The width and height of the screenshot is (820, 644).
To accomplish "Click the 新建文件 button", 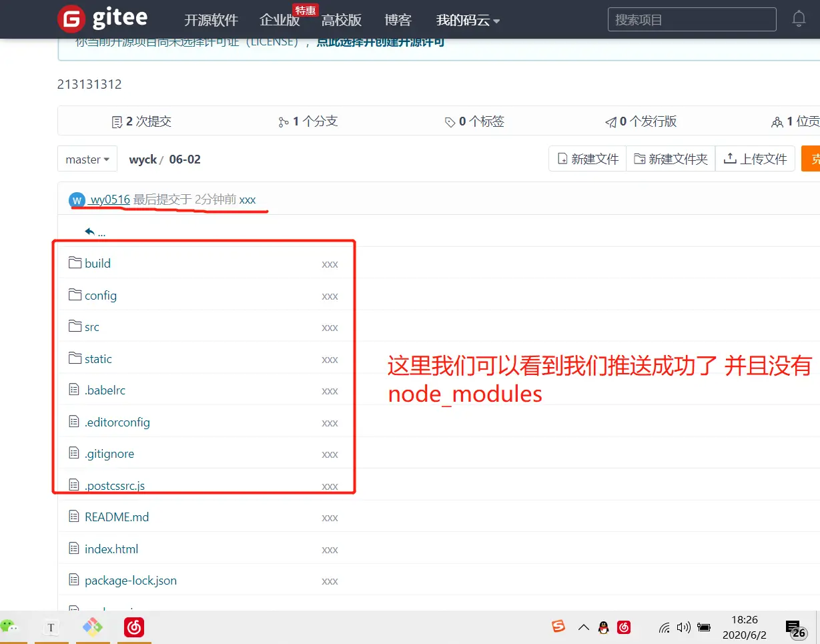I will tap(588, 159).
